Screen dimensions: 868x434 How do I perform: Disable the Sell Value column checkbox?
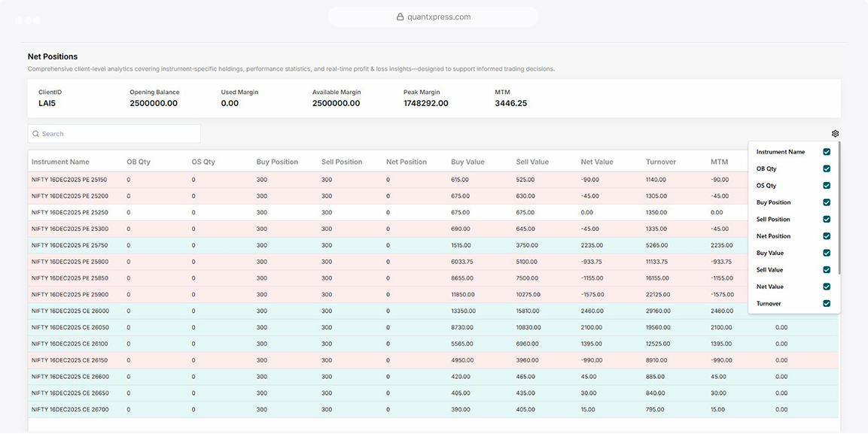tap(827, 270)
